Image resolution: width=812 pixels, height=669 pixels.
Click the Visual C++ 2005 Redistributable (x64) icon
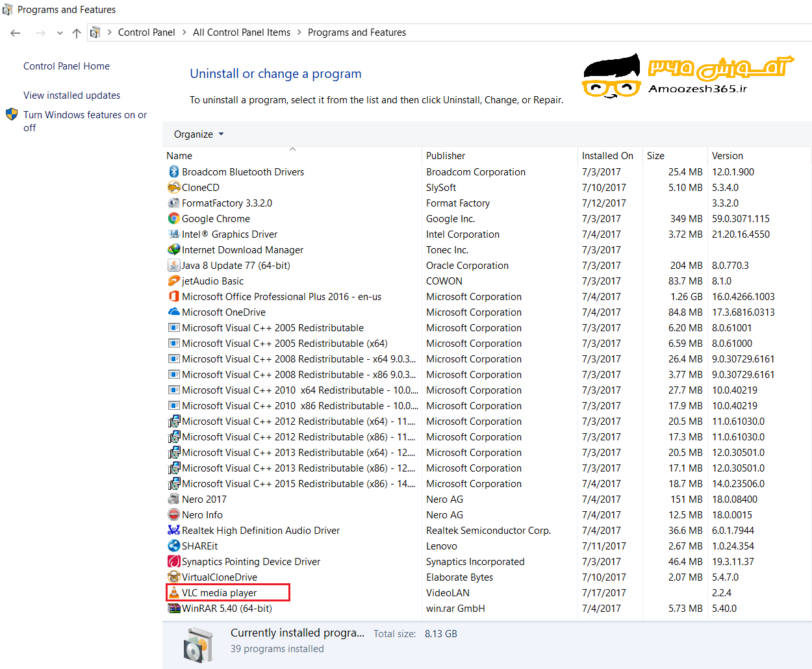(173, 343)
